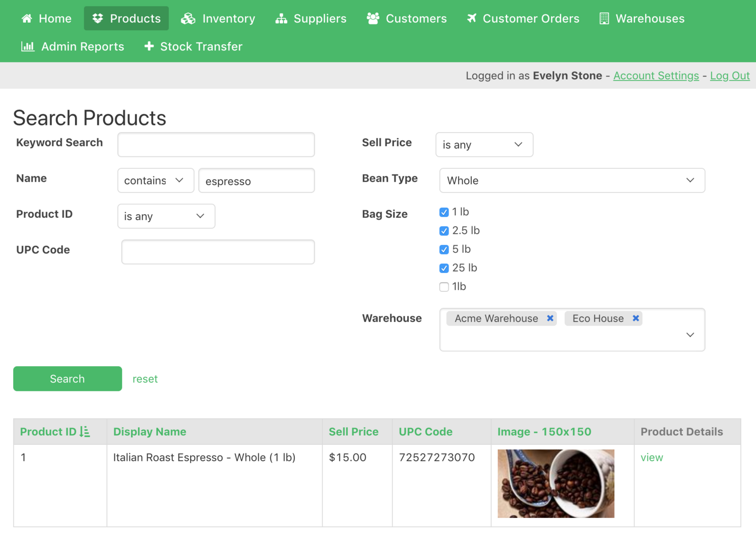Click the Admin Reports chart icon

pos(28,47)
